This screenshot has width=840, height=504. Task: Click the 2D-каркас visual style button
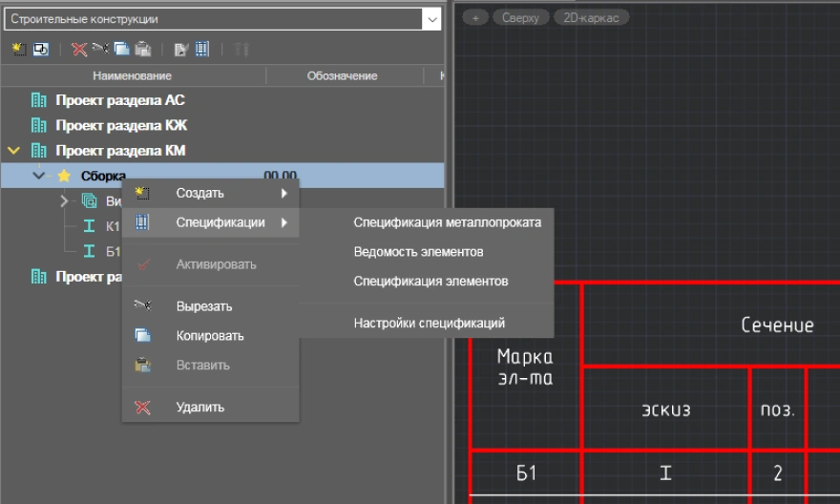coord(591,18)
